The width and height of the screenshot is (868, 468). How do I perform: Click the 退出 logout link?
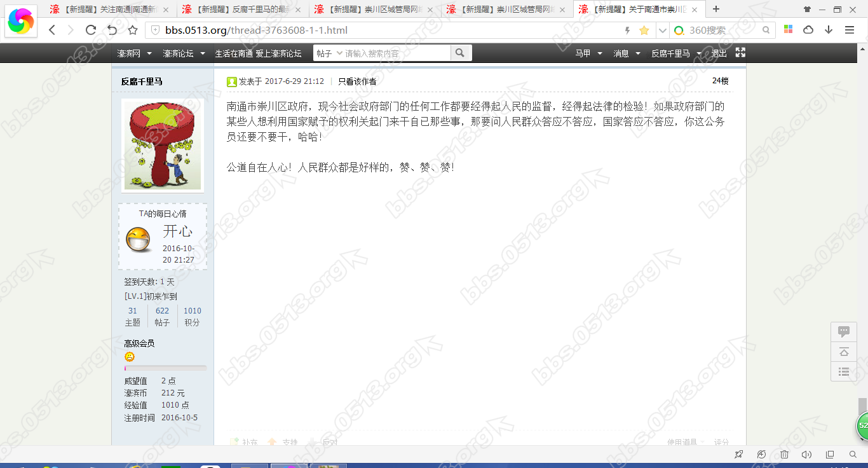(719, 53)
